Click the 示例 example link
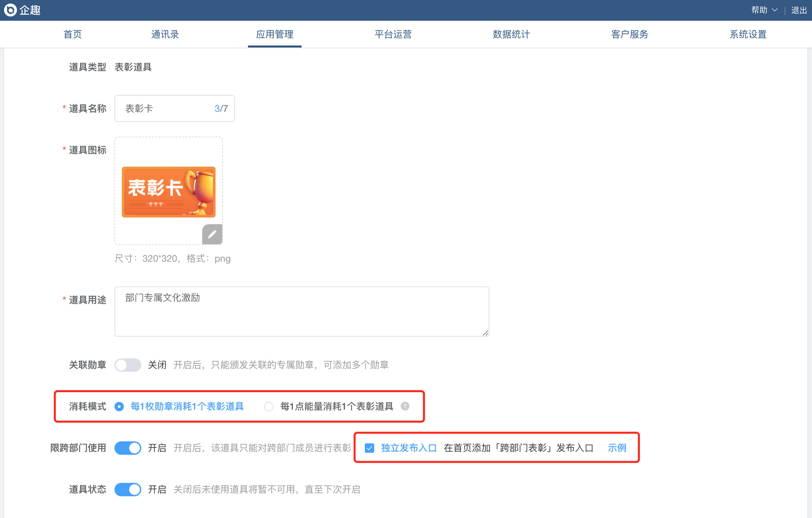The image size is (812, 518). [x=617, y=448]
